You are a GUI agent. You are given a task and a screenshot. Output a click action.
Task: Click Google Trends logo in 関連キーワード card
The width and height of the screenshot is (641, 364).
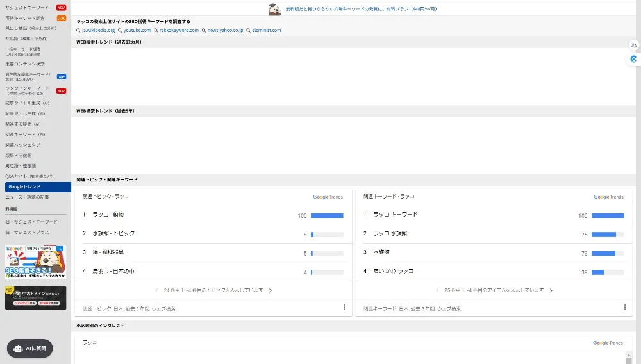coord(608,197)
